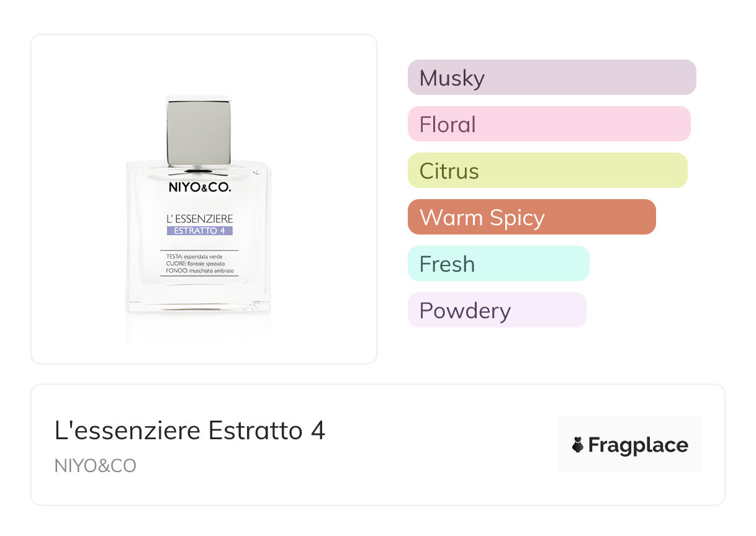Screen dimensions: 756x536
Task: Click the Fragplace wordmark text
Action: [638, 445]
